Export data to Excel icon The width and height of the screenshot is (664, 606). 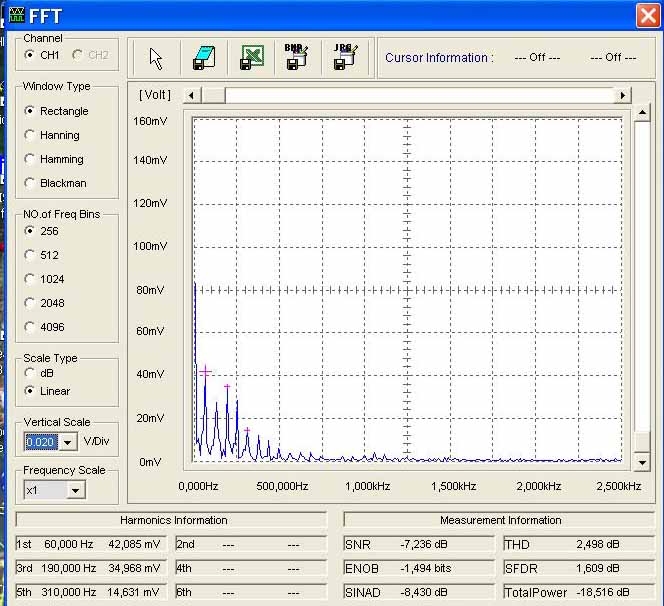pos(251,58)
